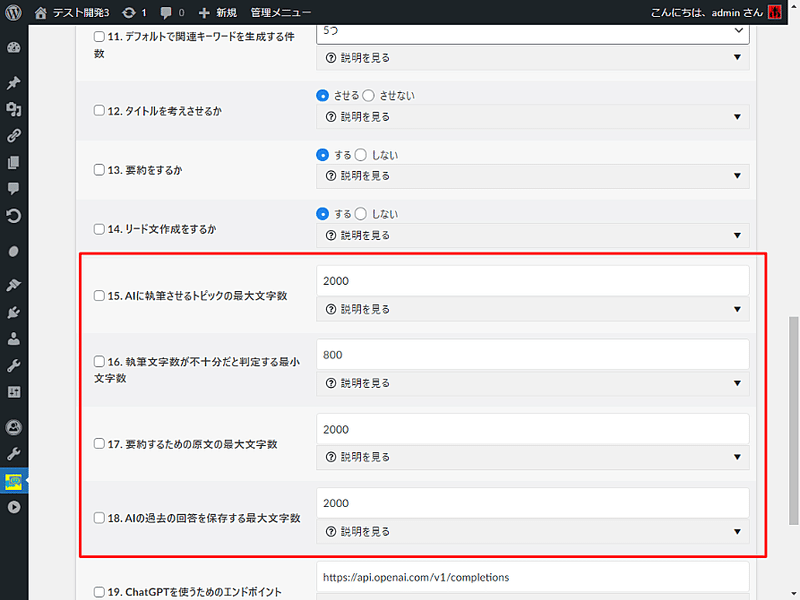The image size is (800, 600).
Task: Expand 説明を見る for item 13
Action: click(x=533, y=176)
